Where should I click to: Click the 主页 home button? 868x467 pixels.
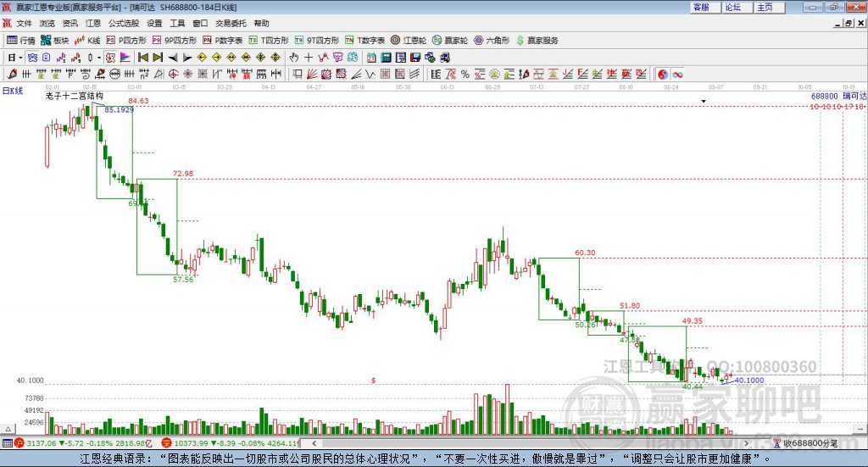[x=769, y=7]
